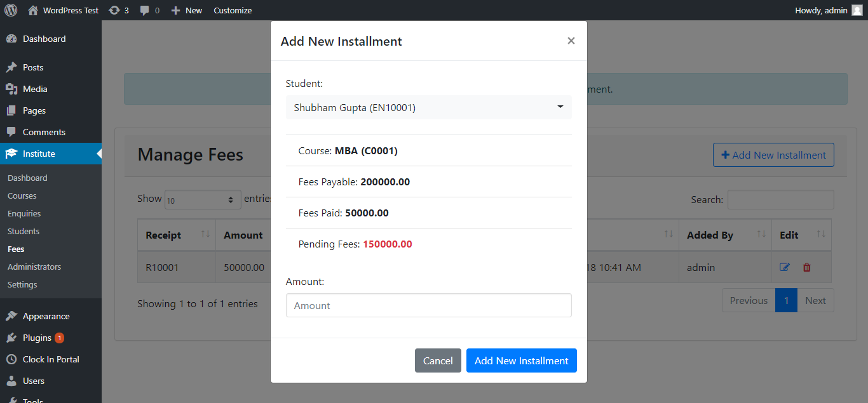Click Cancel in the installment dialog
Viewport: 868px width, 403px height.
coord(438,360)
